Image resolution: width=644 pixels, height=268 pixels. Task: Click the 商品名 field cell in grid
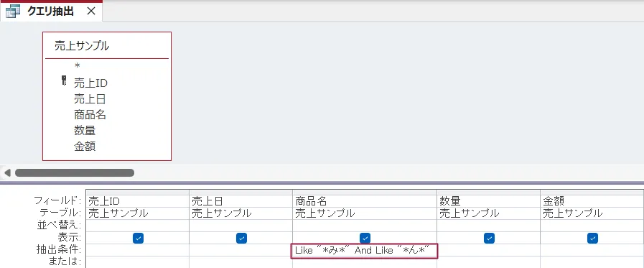[365, 201]
